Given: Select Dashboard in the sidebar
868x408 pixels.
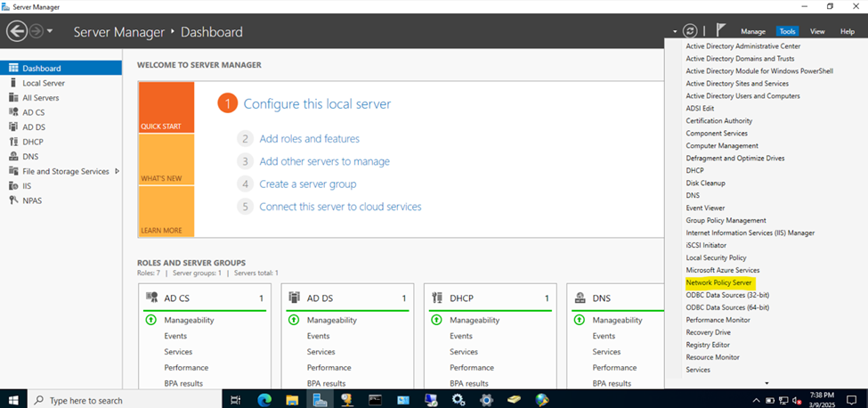Looking at the screenshot, I should 61,68.
